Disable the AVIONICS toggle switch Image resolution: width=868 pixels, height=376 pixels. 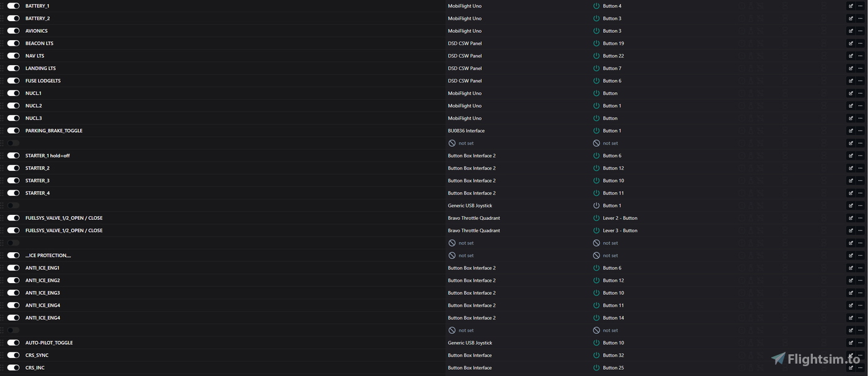13,31
